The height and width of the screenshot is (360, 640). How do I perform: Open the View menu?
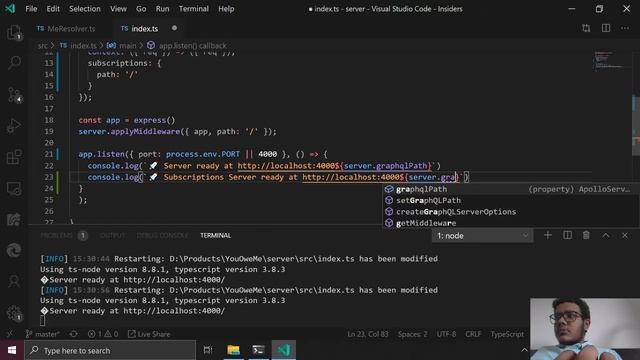(x=118, y=9)
